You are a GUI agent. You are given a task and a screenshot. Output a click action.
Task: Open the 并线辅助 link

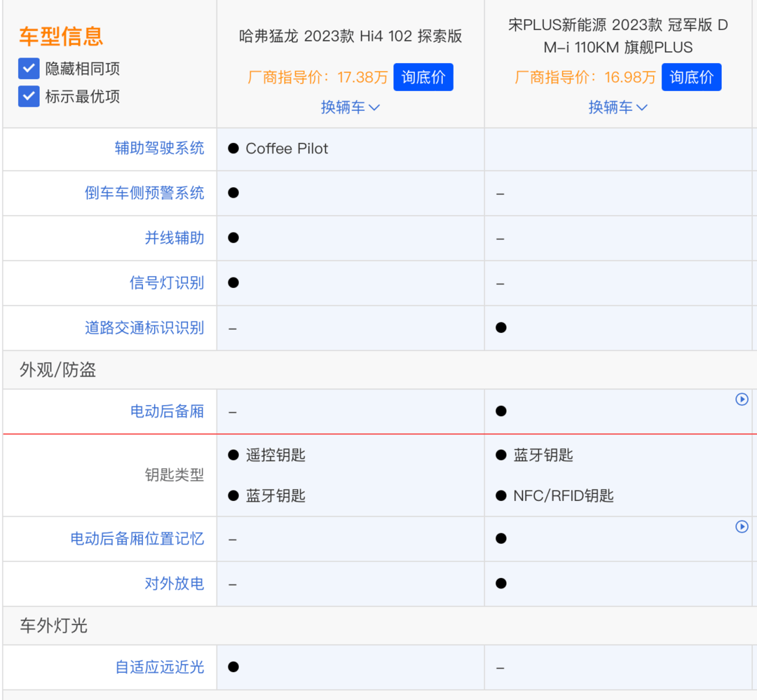point(175,238)
